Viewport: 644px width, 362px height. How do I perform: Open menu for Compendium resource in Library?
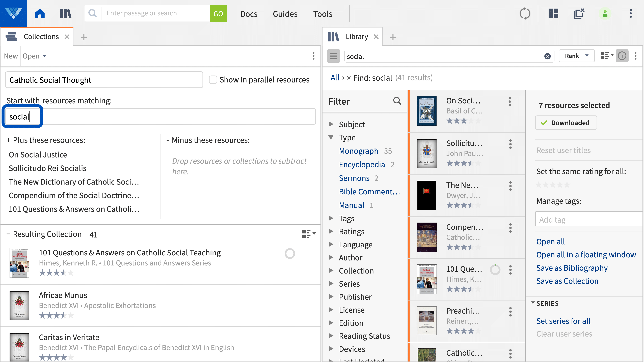point(510,228)
